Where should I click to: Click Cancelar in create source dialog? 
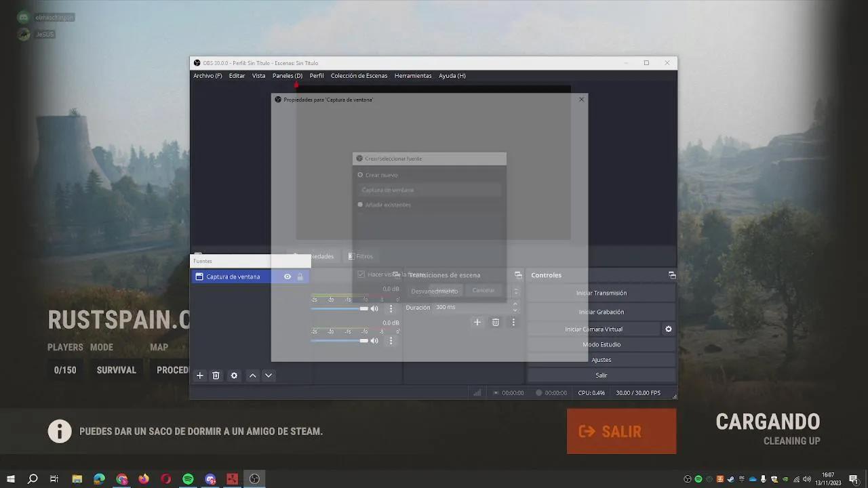484,290
